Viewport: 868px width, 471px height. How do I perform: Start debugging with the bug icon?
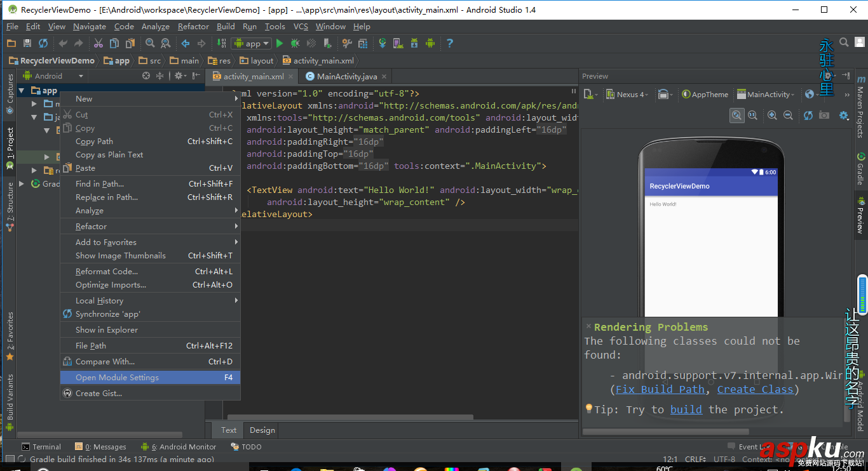tap(296, 43)
